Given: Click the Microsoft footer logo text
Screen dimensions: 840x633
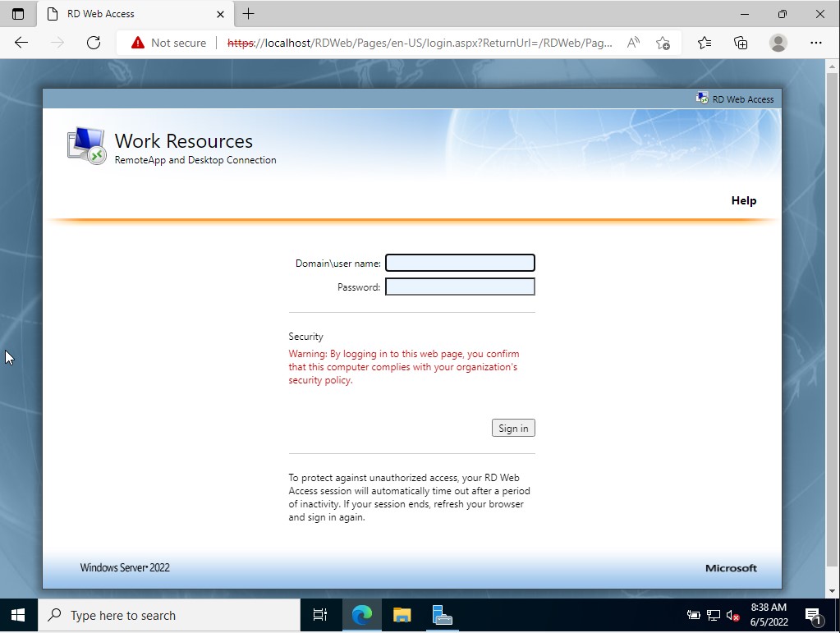Looking at the screenshot, I should (x=732, y=568).
